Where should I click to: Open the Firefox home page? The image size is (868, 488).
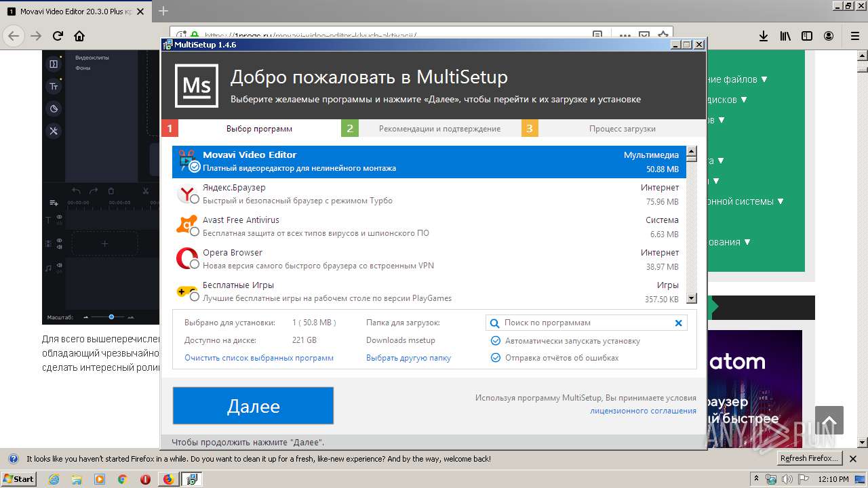click(x=79, y=36)
